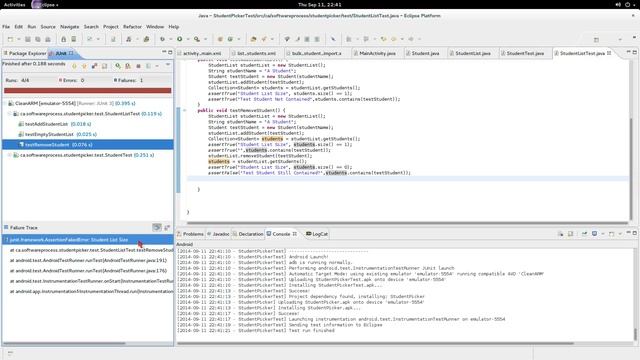Click the Open Type toolbar icon
Viewport: 640px width, 360px height.
(x=253, y=39)
